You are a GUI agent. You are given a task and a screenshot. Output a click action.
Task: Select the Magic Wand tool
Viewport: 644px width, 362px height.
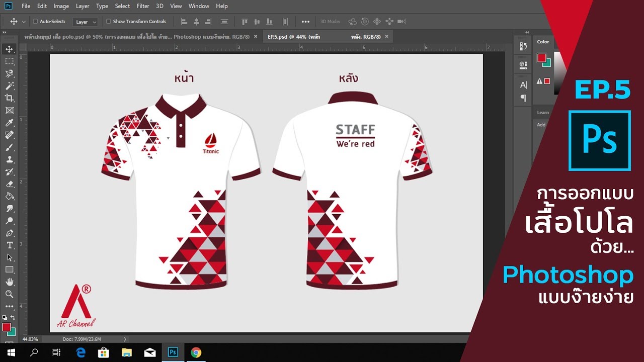click(x=10, y=86)
